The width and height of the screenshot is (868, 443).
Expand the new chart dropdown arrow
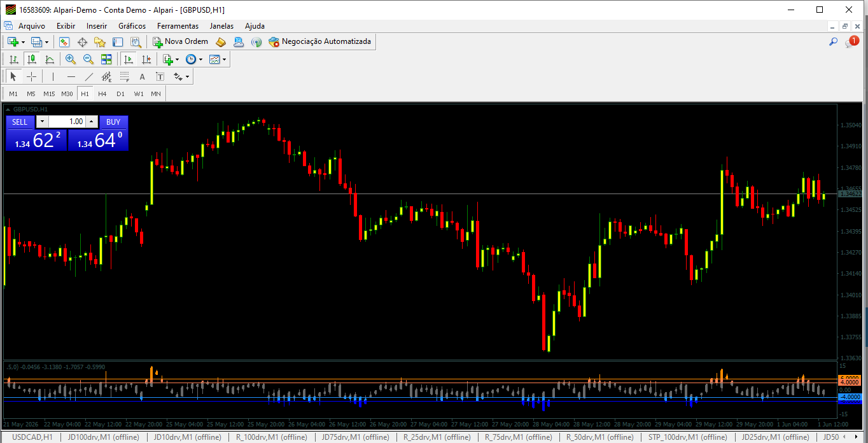tap(23, 42)
